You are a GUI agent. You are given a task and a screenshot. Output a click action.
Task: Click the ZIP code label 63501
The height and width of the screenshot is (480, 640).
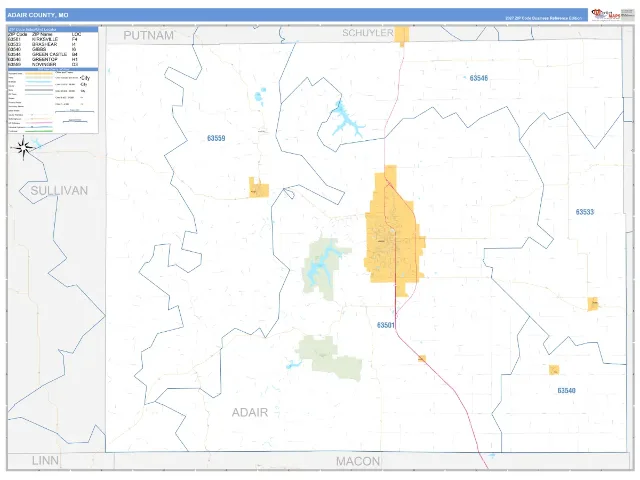[385, 325]
